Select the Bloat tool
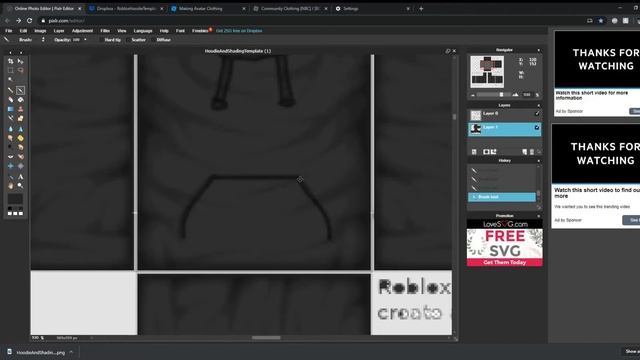Screen dimensions: 640x360 11,166
